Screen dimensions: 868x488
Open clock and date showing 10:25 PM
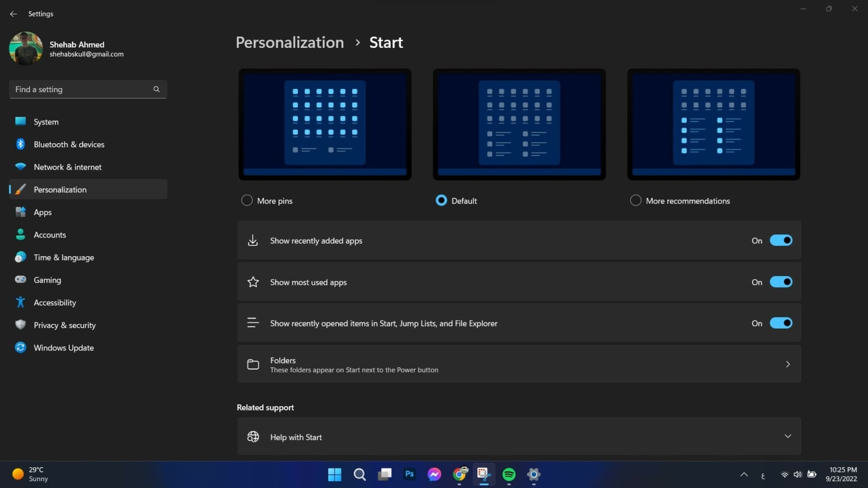point(842,474)
